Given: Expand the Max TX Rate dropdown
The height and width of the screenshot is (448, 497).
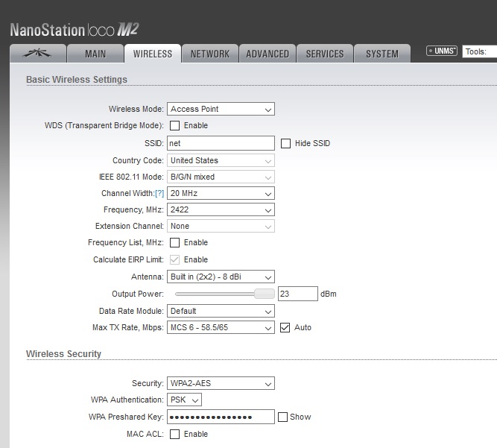Looking at the screenshot, I should point(221,327).
